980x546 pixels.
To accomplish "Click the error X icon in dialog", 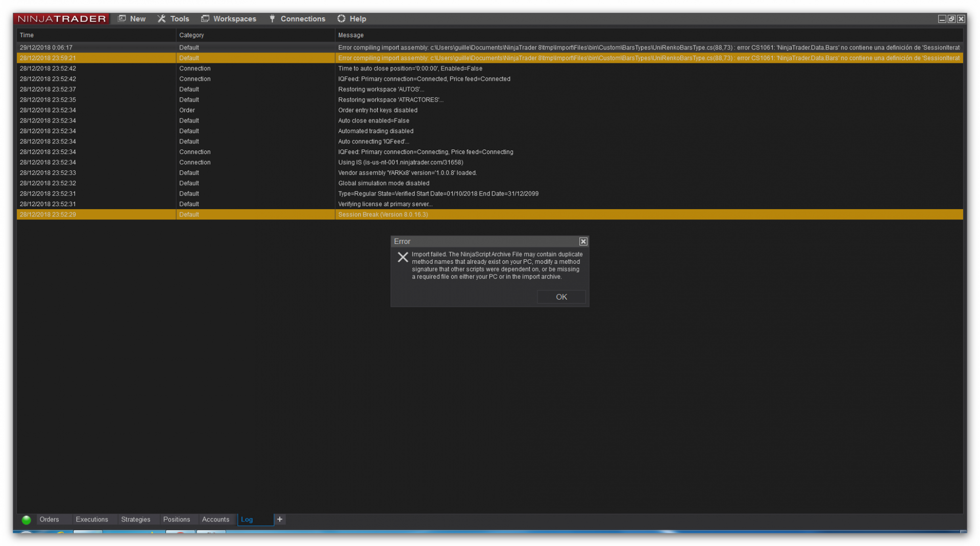I will coord(403,257).
